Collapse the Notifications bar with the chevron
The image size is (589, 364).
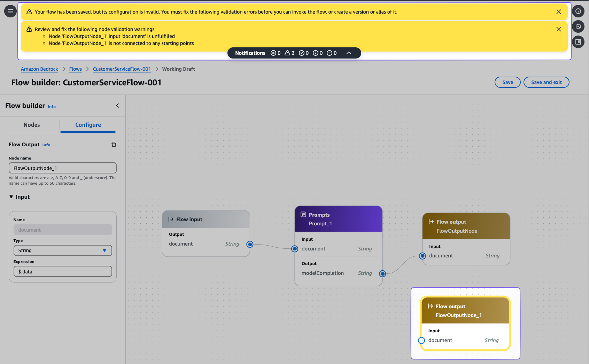349,53
